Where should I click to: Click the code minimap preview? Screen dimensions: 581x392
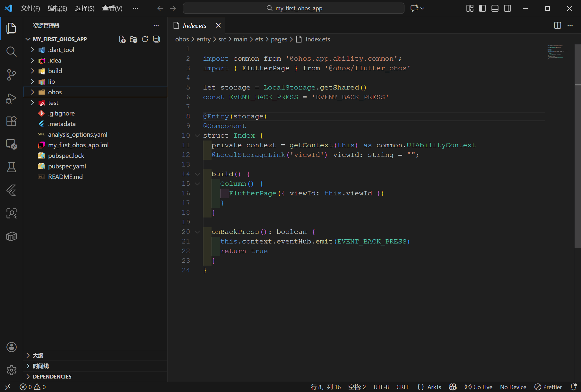558,52
